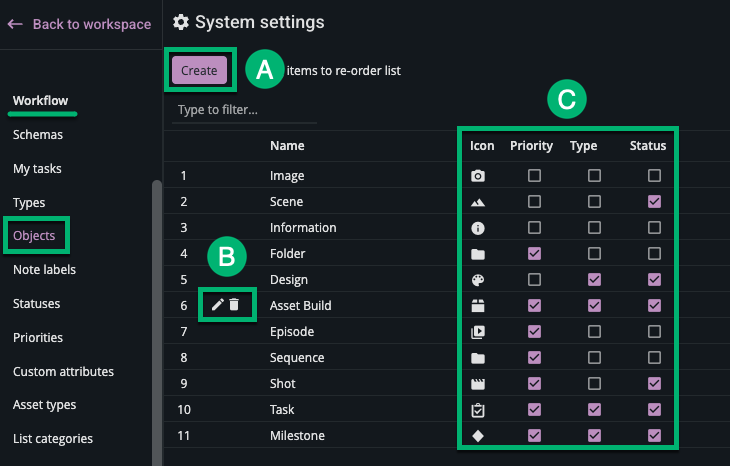Check Status for Sequence
The height and width of the screenshot is (466, 730).
tap(654, 358)
